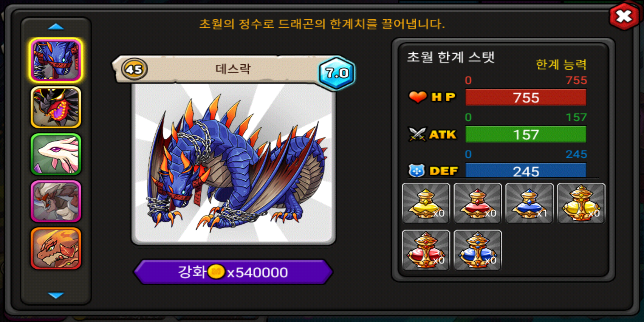Click the 강화 x540000 enhance button
The image size is (644, 322).
[233, 272]
